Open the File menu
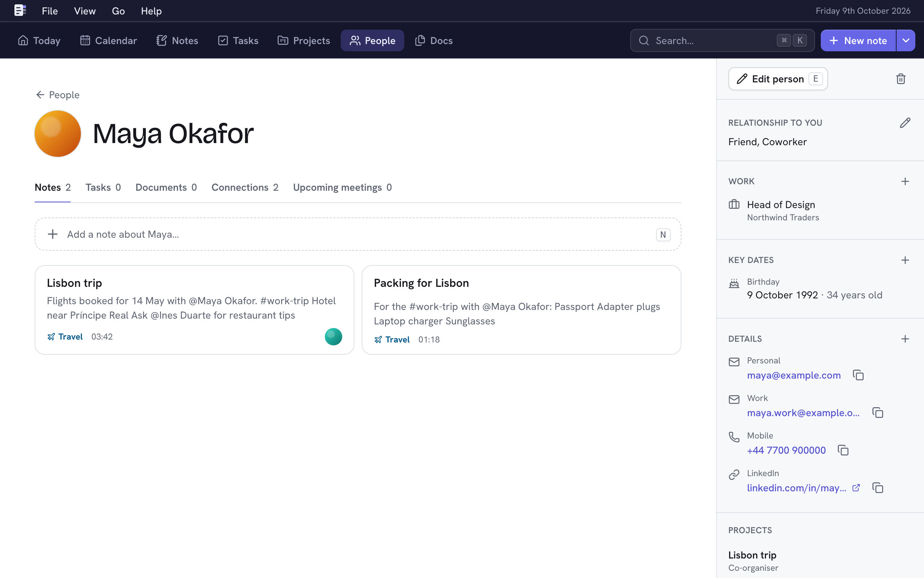This screenshot has width=924, height=578. point(50,11)
